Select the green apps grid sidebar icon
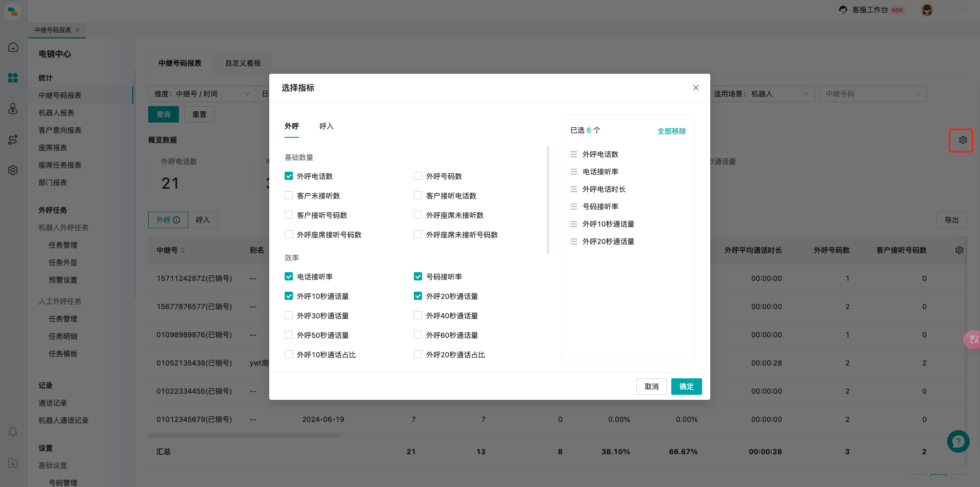This screenshot has height=487, width=980. pos(13,78)
